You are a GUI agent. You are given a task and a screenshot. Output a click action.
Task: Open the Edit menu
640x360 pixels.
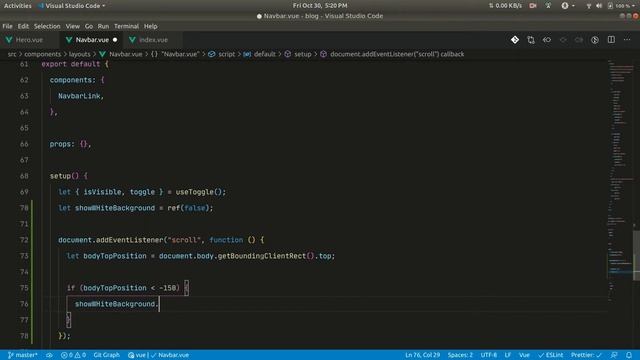tap(23, 26)
